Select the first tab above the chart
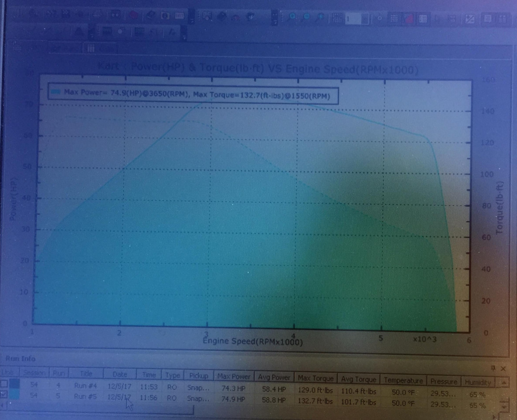The width and height of the screenshot is (517, 420). (24, 48)
